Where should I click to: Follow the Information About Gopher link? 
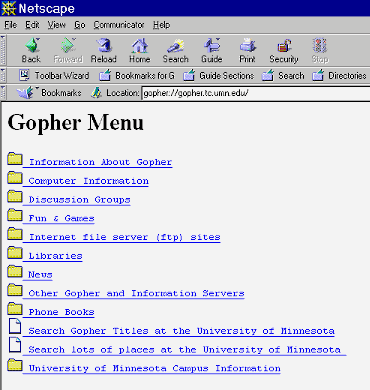(x=100, y=162)
